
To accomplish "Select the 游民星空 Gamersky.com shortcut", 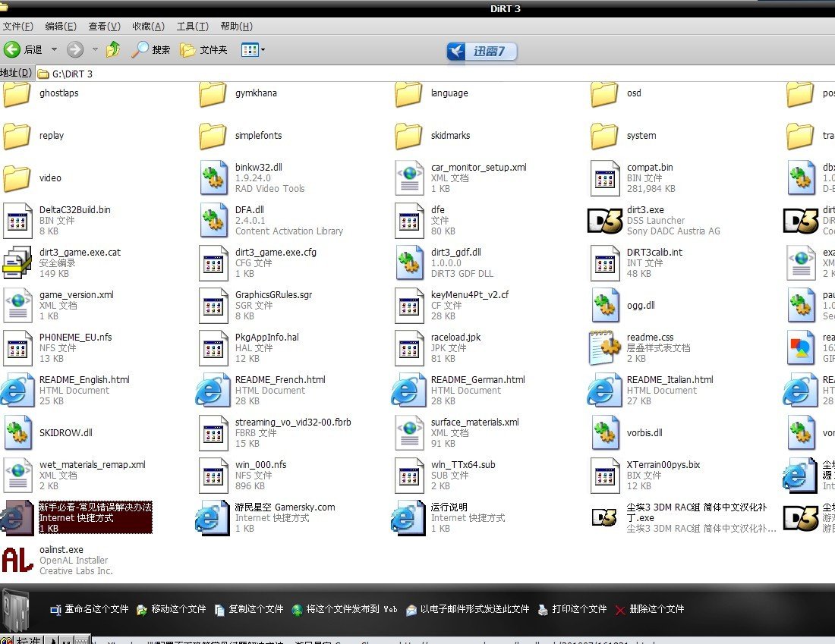I will pos(213,517).
